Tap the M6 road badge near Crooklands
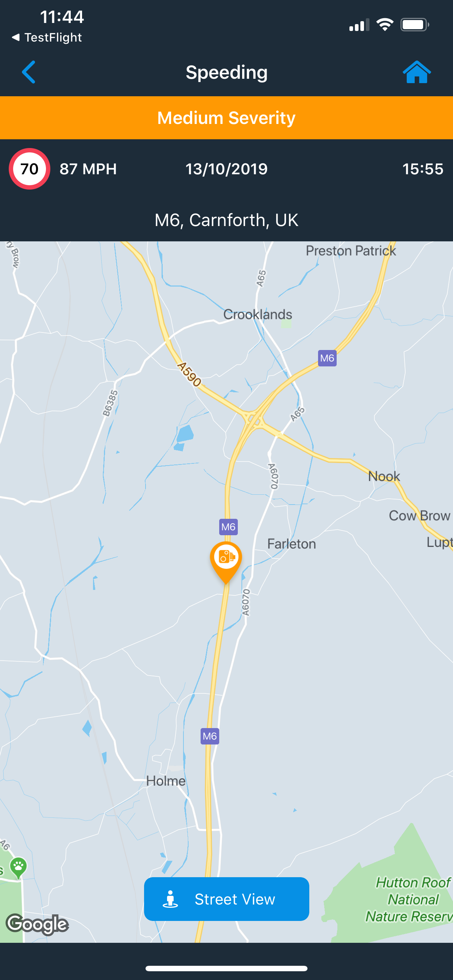This screenshot has height=980, width=453. [327, 358]
